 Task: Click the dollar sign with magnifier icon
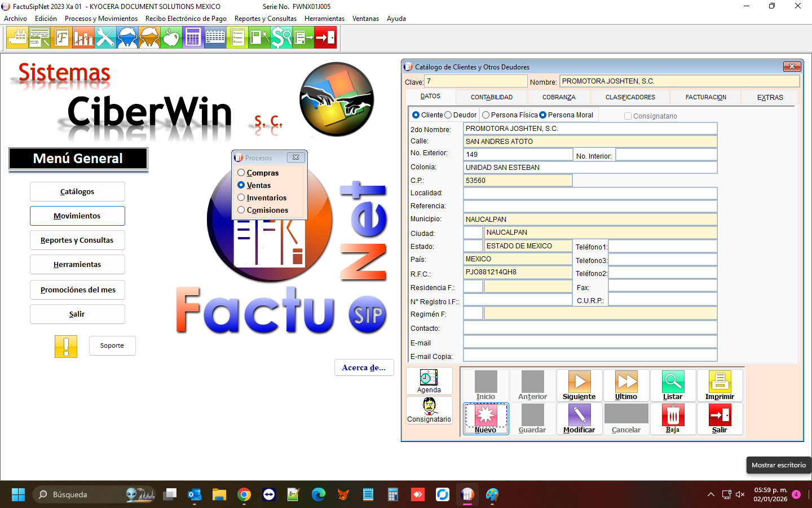(281, 38)
